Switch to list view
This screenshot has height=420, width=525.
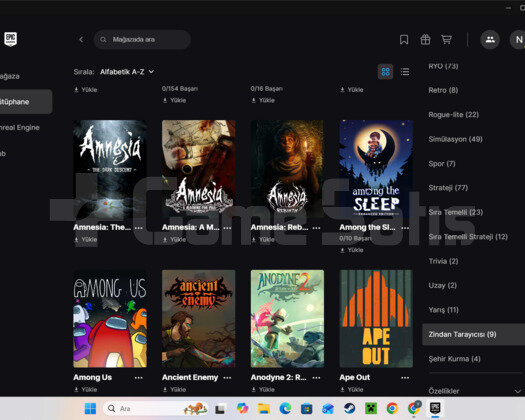[x=405, y=72]
